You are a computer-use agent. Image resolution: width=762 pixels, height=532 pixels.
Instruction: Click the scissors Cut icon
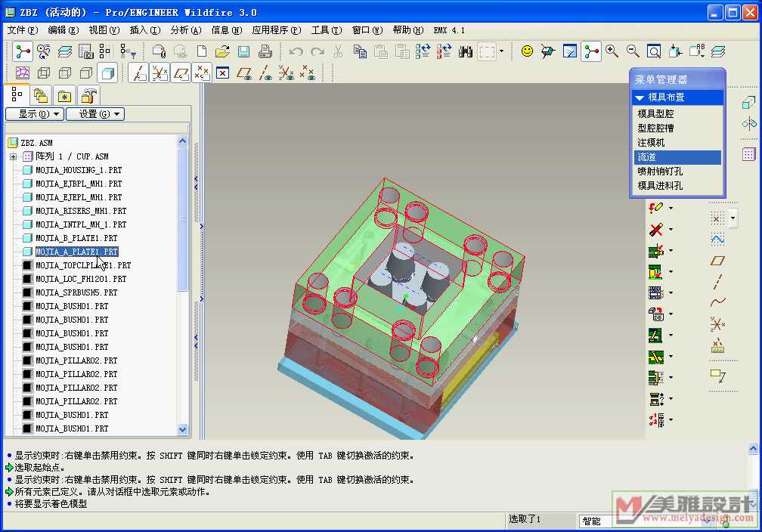pos(339,51)
